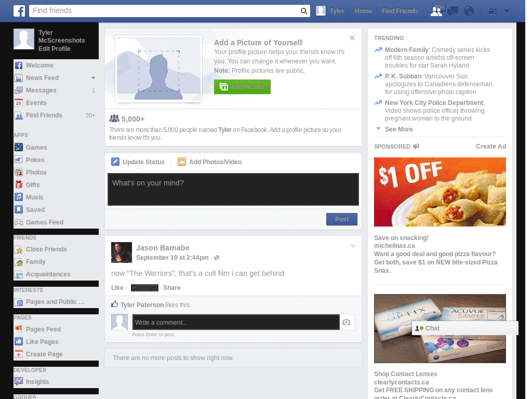Click the Create Page plus icon
This screenshot has width=532, height=399.
coord(19,354)
